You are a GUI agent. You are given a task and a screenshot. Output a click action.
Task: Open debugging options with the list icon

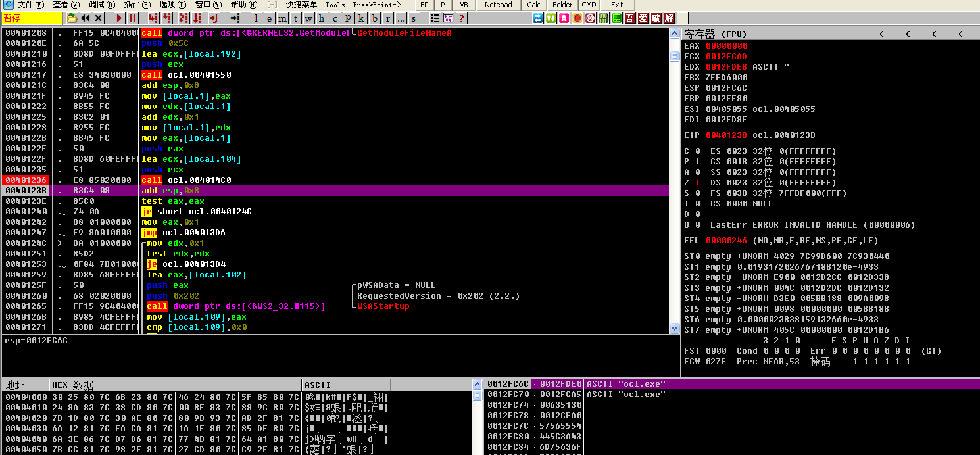pos(435,18)
